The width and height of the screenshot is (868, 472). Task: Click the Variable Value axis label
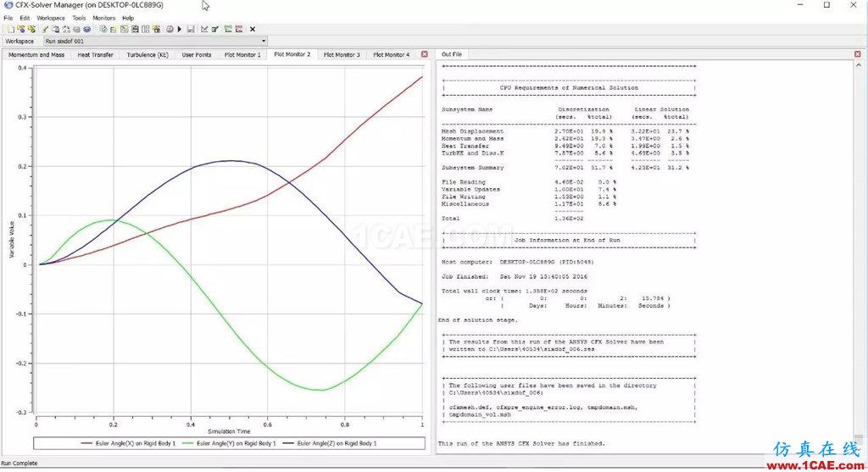tap(12, 239)
